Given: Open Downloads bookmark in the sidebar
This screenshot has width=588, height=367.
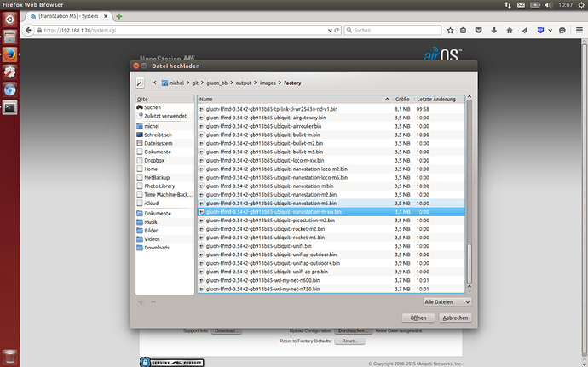Looking at the screenshot, I should pyautogui.click(x=165, y=248).
